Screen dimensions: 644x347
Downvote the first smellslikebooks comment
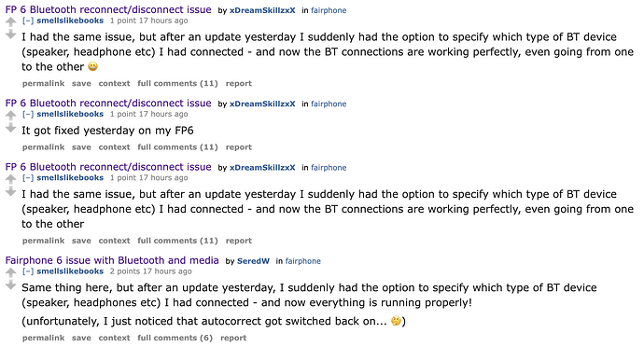10,35
